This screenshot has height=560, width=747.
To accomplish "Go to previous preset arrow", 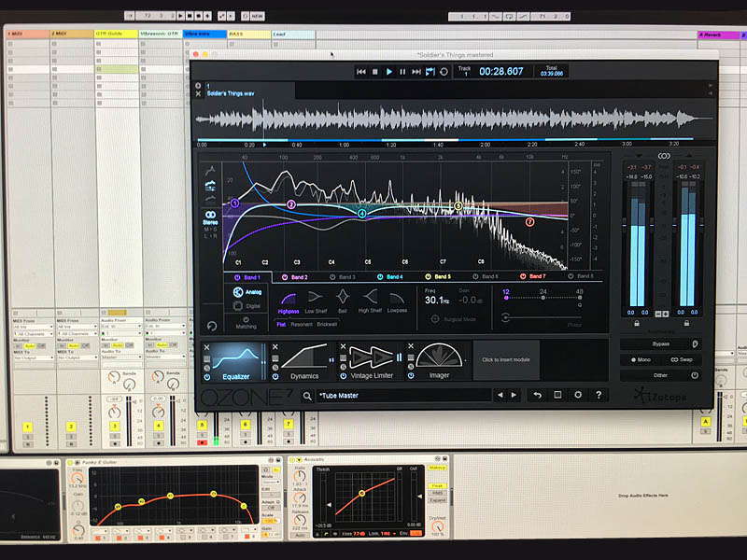I will (500, 395).
